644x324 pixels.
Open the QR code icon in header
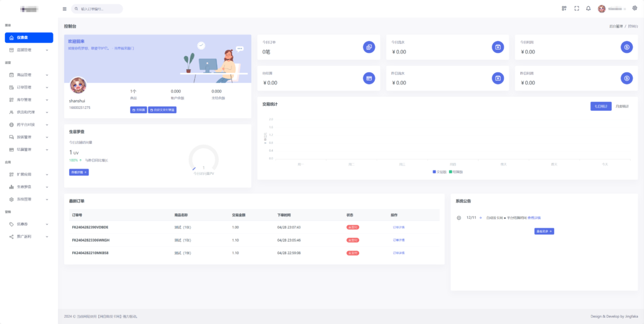[x=564, y=9]
